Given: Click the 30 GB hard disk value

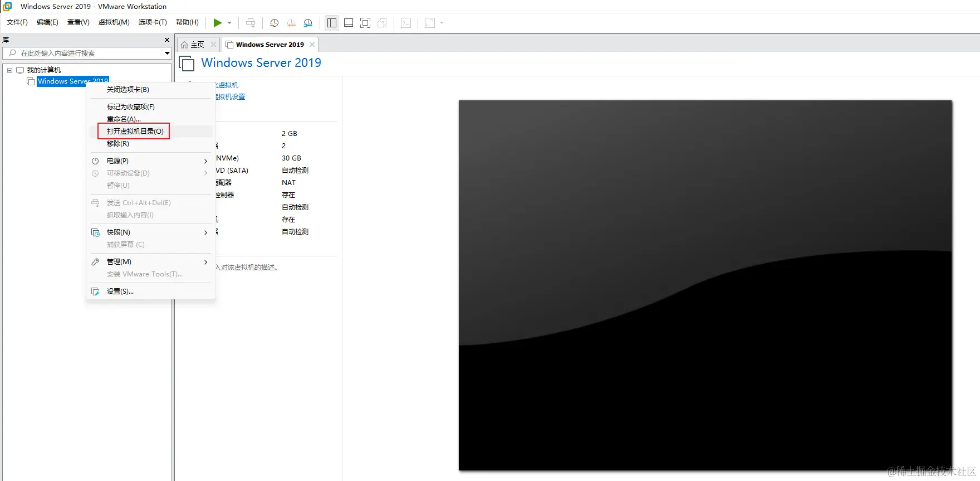Looking at the screenshot, I should (x=291, y=158).
